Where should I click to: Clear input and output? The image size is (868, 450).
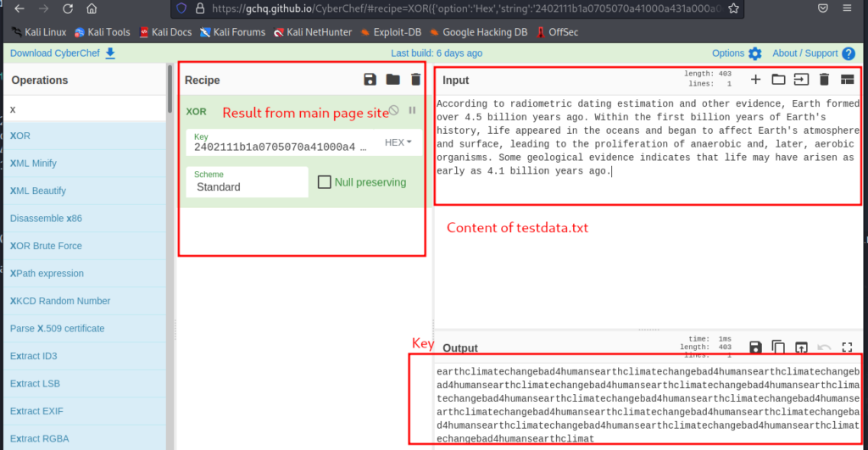click(824, 80)
